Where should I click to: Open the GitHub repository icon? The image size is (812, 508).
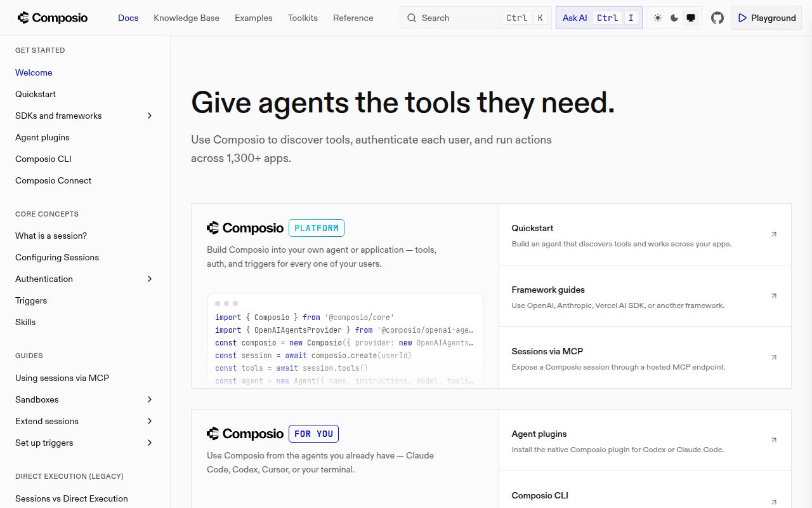tap(717, 18)
